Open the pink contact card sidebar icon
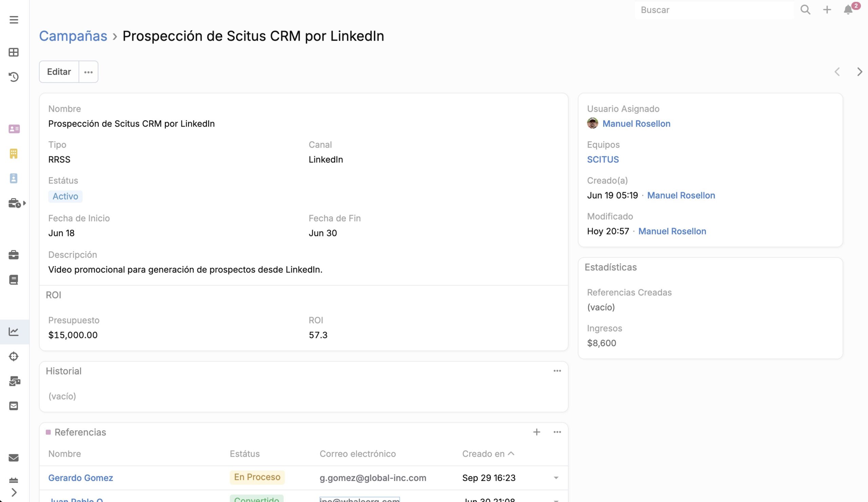Screen dimensions: 868x502 pyautogui.click(x=14, y=129)
